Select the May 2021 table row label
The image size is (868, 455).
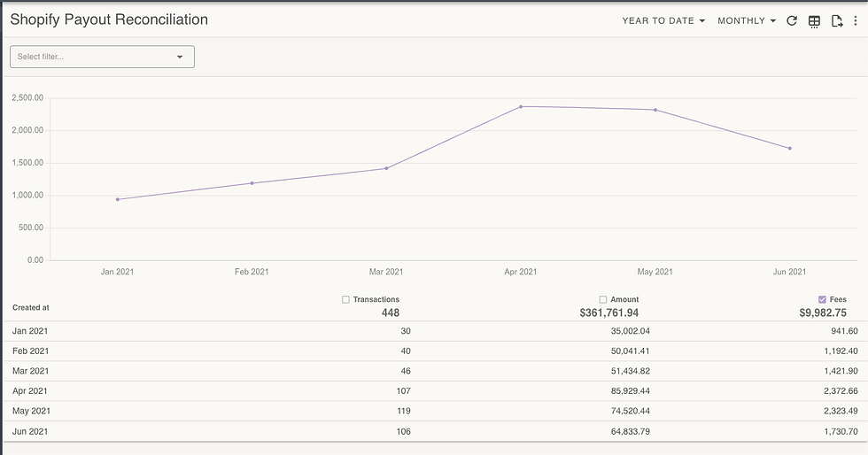(31, 411)
